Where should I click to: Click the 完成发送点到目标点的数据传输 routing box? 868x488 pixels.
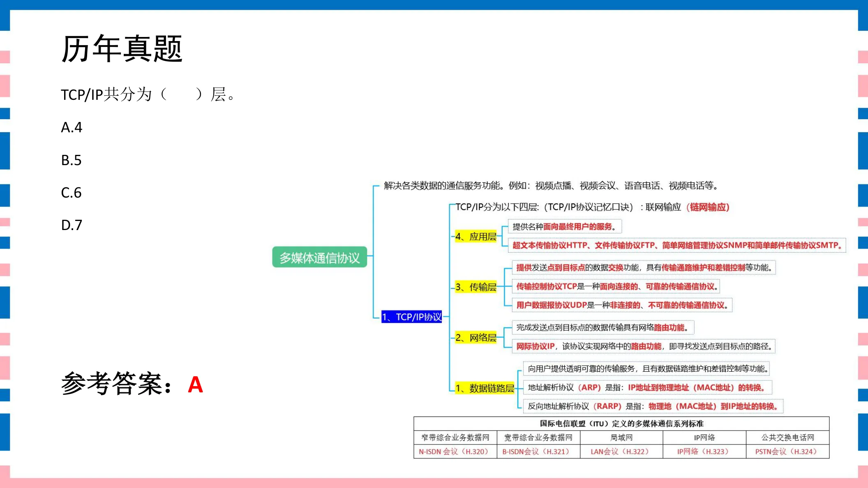603,327
